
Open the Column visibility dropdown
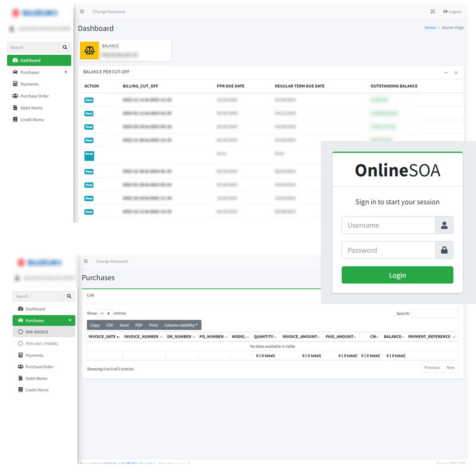click(181, 325)
